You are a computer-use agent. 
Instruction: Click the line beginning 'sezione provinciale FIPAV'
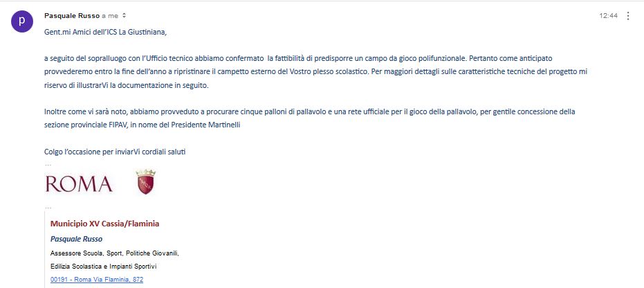(142, 125)
